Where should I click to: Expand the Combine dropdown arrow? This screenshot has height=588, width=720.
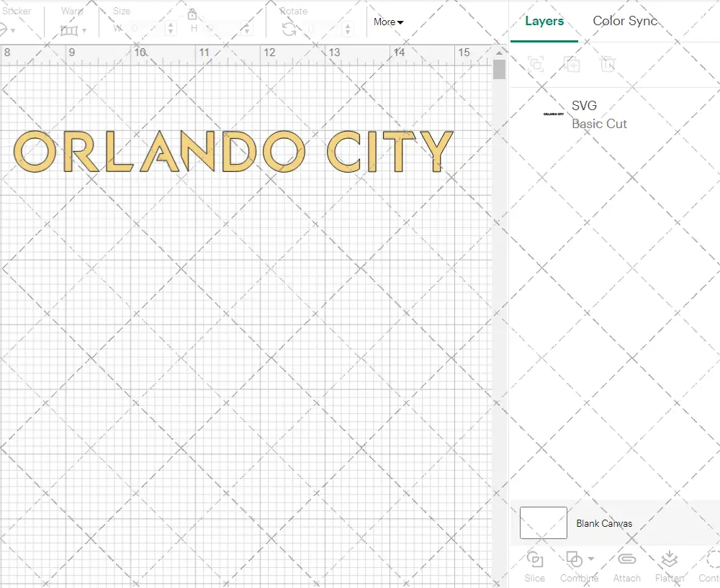(591, 558)
